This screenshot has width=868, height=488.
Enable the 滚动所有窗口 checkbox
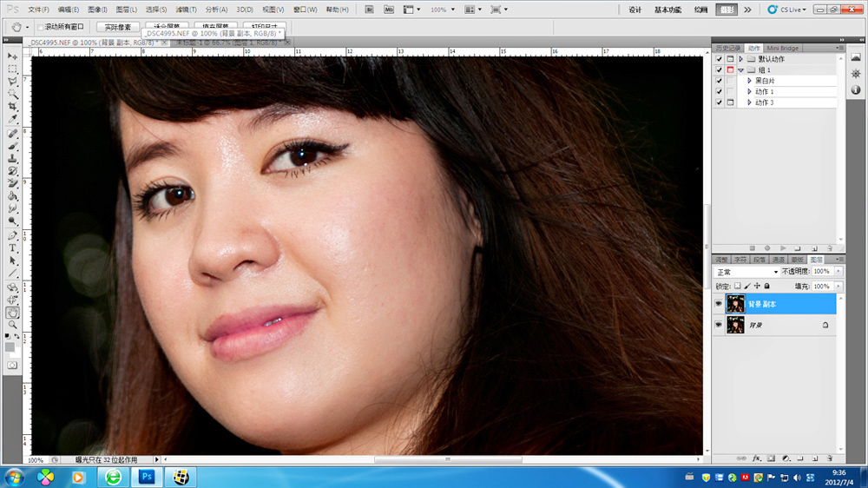[x=41, y=27]
